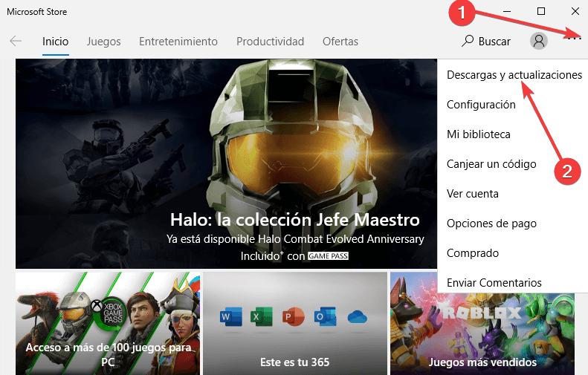
Task: Choose Descargas y actualizaciones from menu
Action: 513,75
